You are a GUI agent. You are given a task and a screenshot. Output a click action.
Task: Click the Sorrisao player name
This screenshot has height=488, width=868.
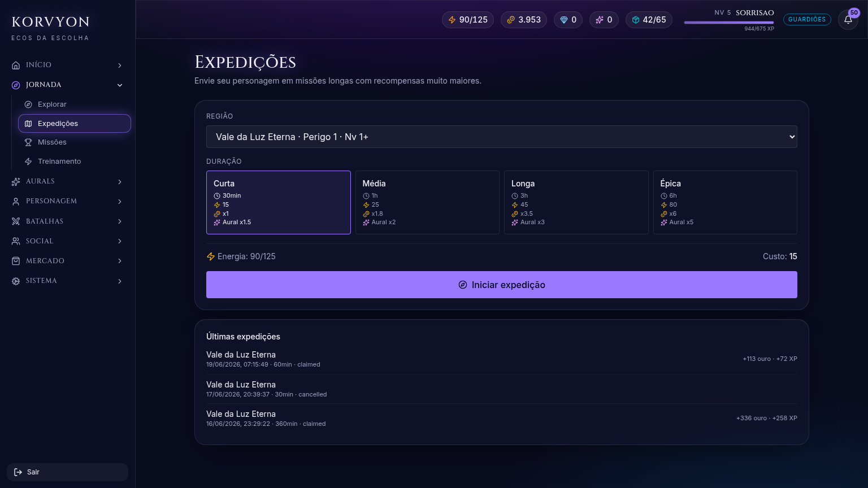[755, 12]
